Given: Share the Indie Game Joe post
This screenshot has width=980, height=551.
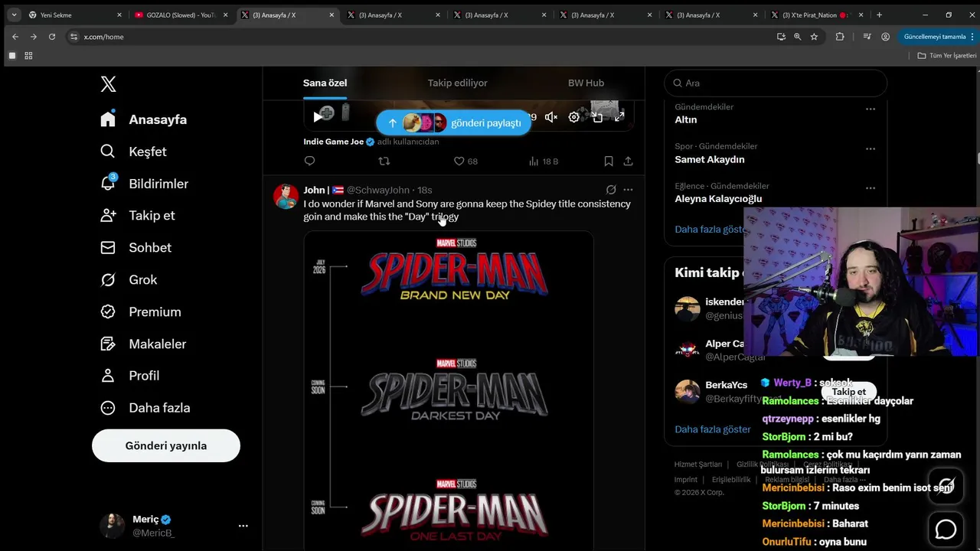Looking at the screenshot, I should (x=629, y=161).
